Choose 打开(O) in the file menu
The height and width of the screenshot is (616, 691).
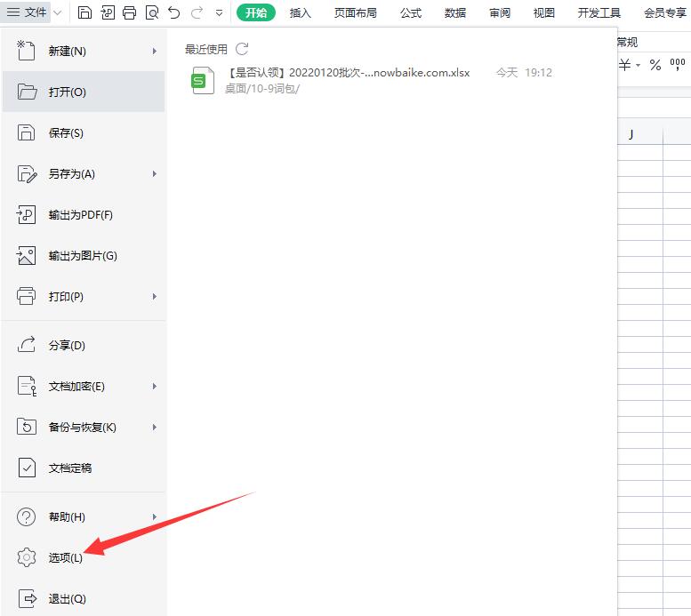pyautogui.click(x=84, y=92)
